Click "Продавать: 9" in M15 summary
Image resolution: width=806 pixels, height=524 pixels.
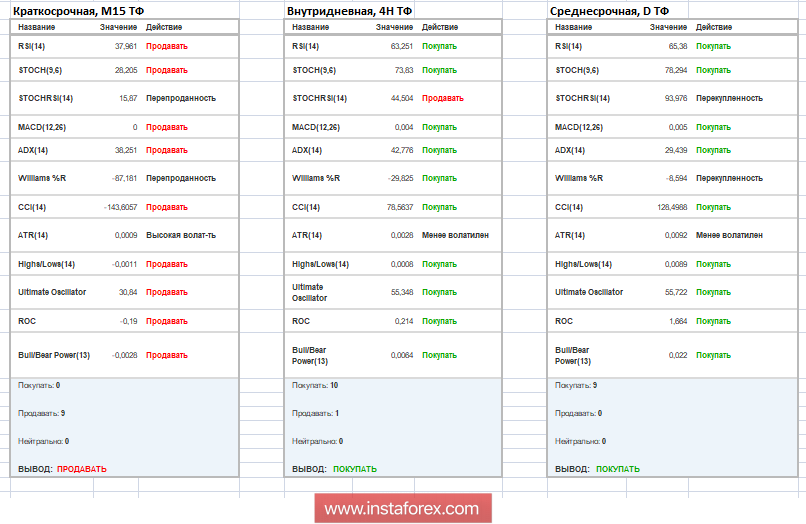(x=42, y=413)
